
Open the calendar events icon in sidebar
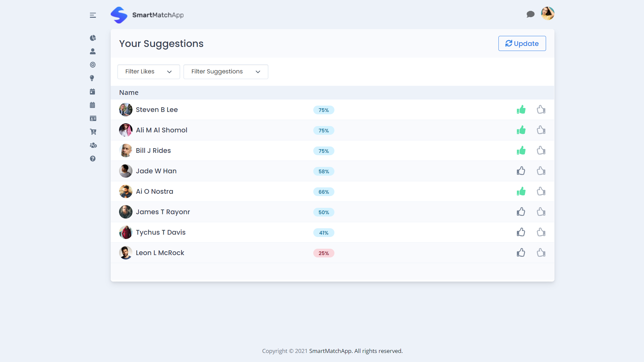[x=93, y=91]
